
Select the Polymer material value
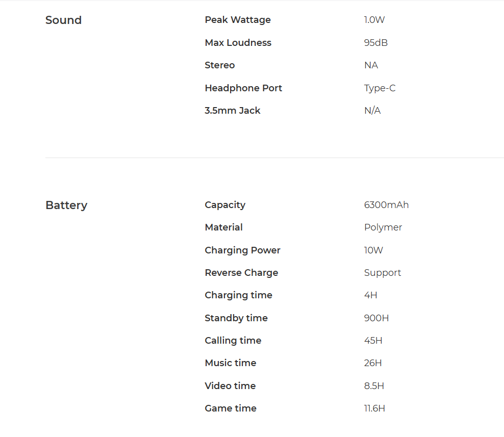point(383,227)
